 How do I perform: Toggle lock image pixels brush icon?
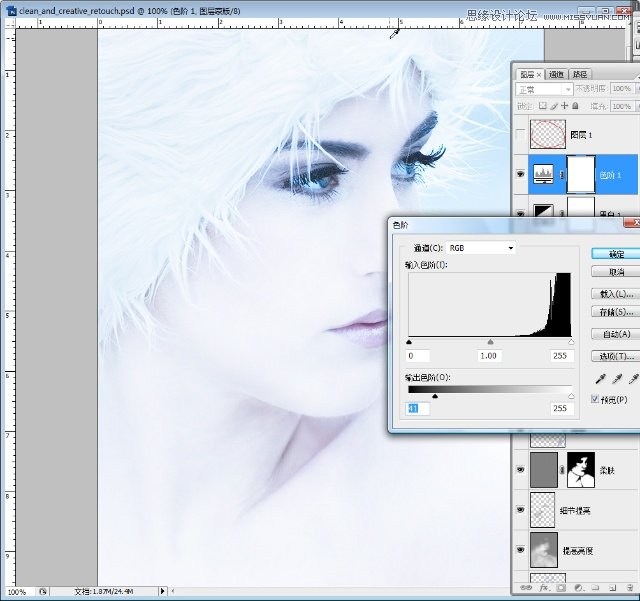553,106
